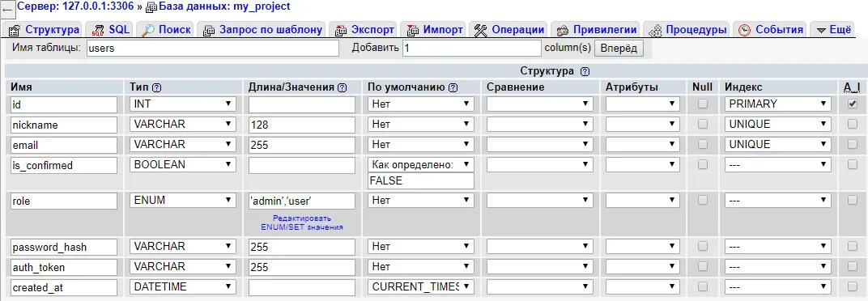The width and height of the screenshot is (868, 301).
Task: Click the Процедуры gears icon
Action: (x=655, y=31)
